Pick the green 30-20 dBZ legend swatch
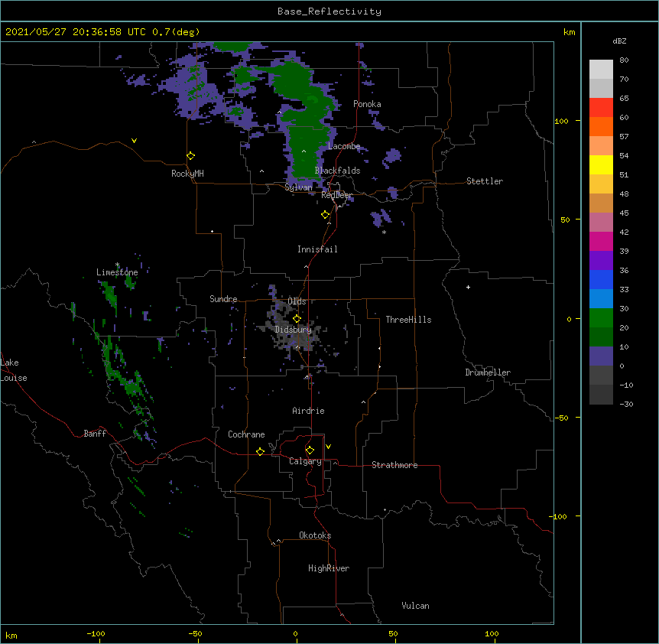The width and height of the screenshot is (659, 644). coord(601,318)
